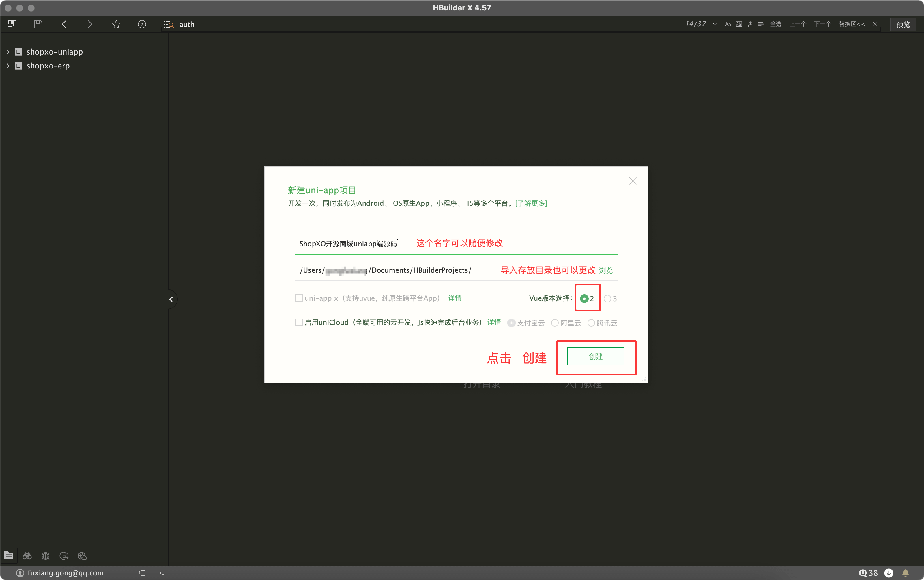
Task: Click the search list icon before auth
Action: pos(169,25)
